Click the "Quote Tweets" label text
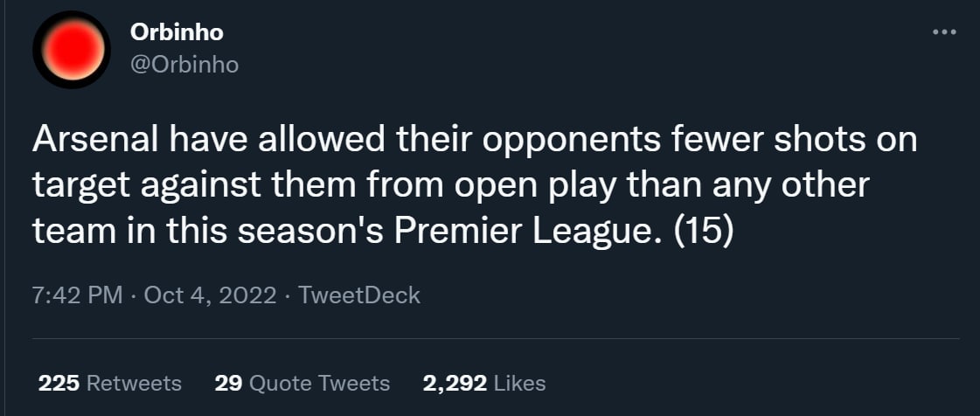 click(319, 383)
